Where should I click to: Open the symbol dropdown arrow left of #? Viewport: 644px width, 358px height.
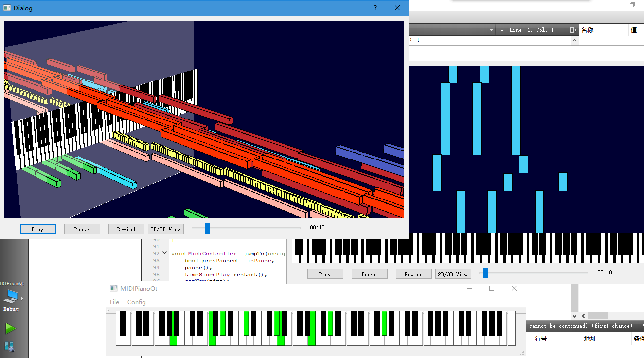491,30
